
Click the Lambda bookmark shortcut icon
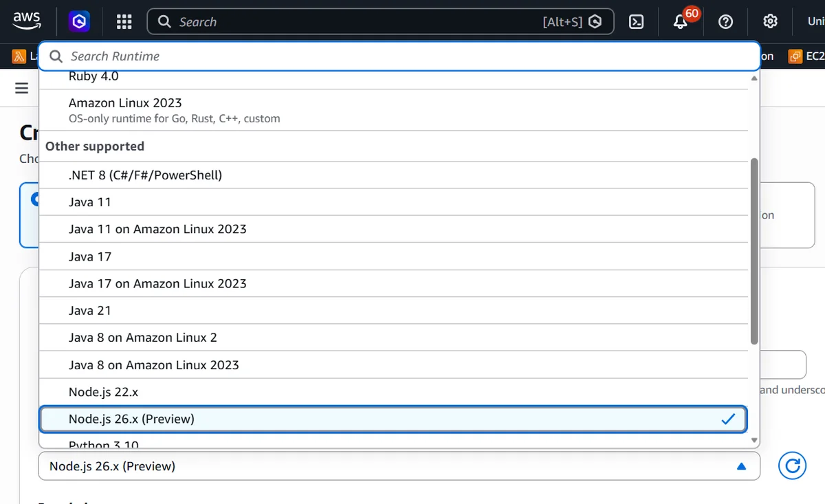pyautogui.click(x=19, y=56)
